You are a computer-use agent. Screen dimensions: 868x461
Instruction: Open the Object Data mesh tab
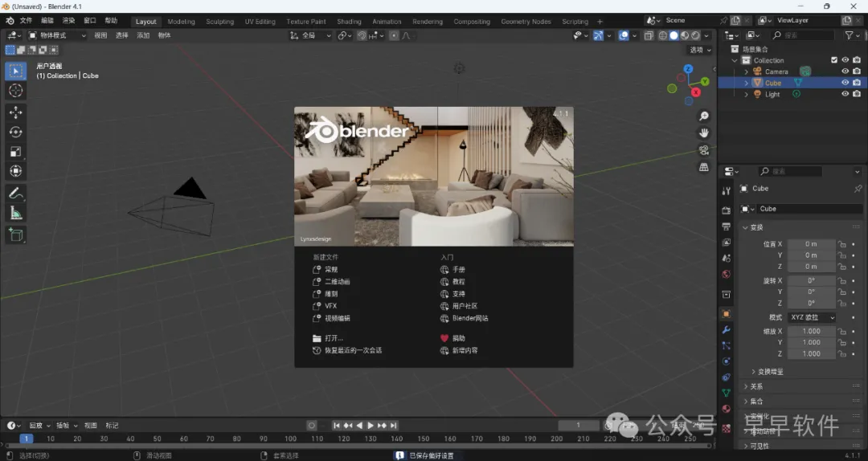point(727,393)
